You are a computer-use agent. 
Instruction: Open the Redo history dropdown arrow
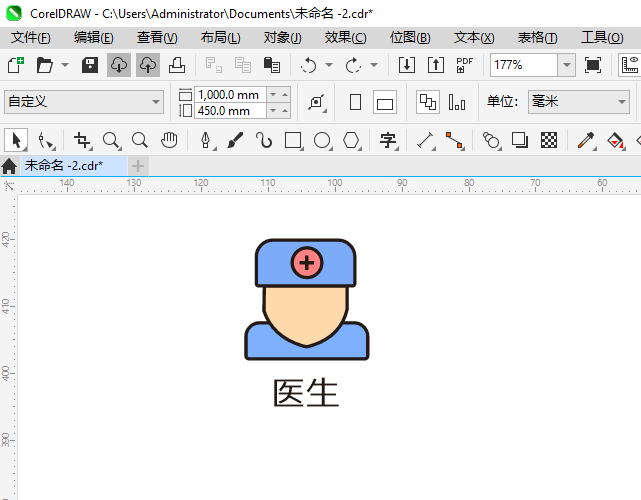coord(374,65)
